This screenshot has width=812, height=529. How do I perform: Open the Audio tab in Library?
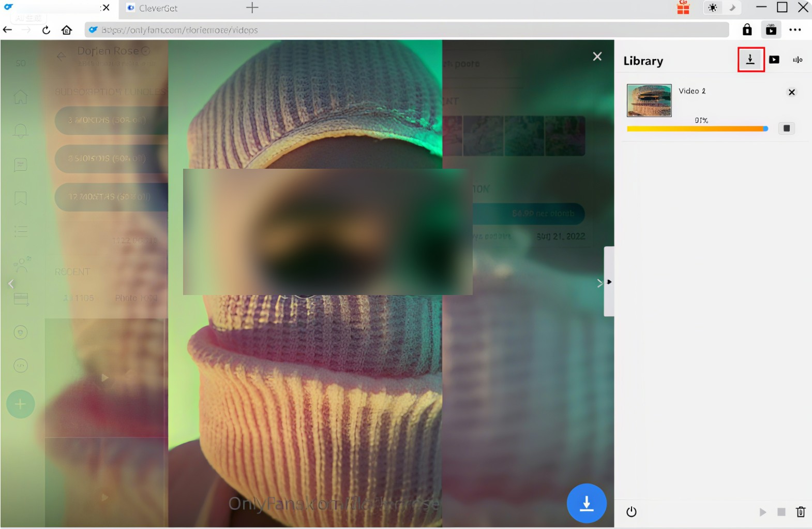tap(798, 60)
